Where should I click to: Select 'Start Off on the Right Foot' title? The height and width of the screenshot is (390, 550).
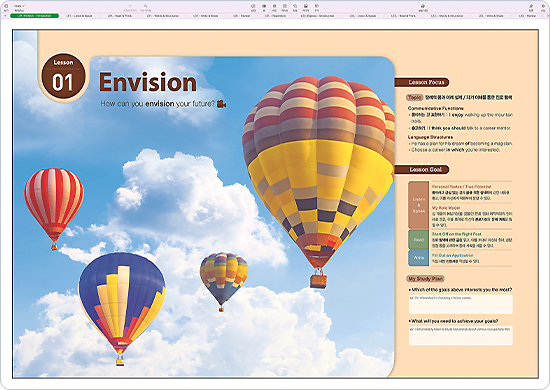457,234
